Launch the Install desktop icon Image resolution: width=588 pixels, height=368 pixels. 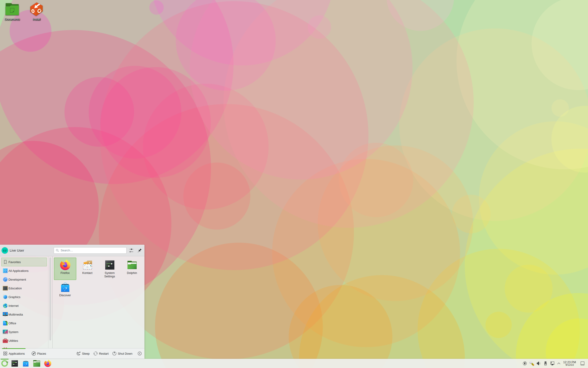pyautogui.click(x=37, y=12)
